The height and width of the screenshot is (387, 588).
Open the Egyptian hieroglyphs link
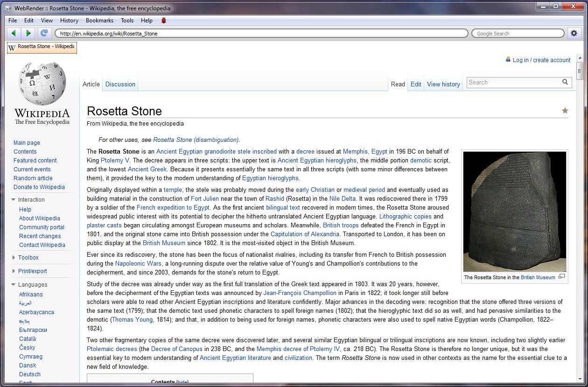(271, 178)
